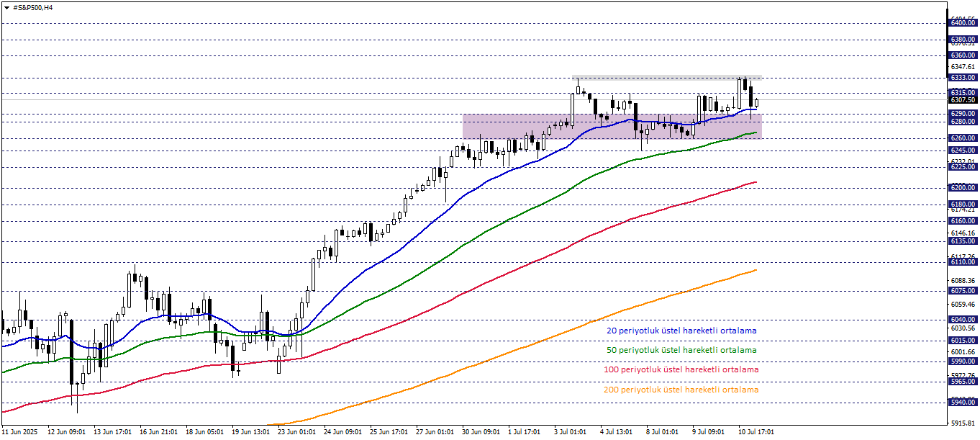The height and width of the screenshot is (440, 980).
Task: Click the 1 Jul 17:01 time label
Action: click(x=525, y=432)
